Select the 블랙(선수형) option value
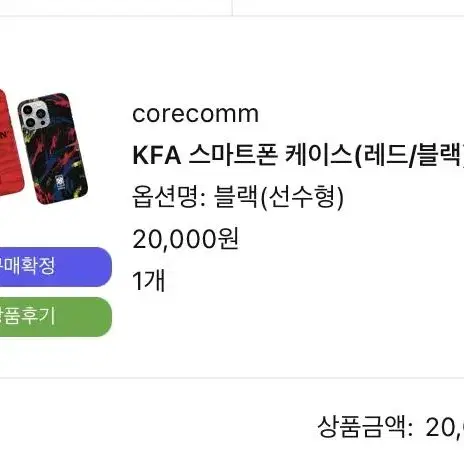 (x=279, y=197)
